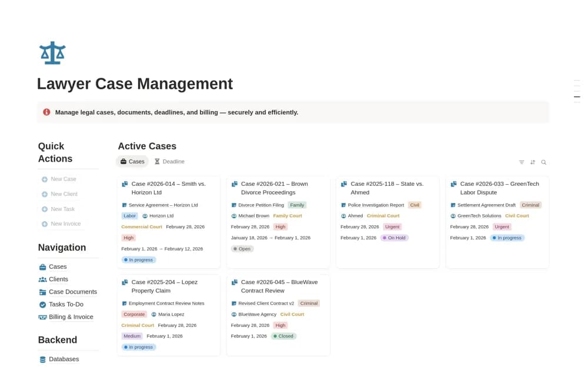
Task: Switch to the Cases view tab
Action: coord(132,161)
